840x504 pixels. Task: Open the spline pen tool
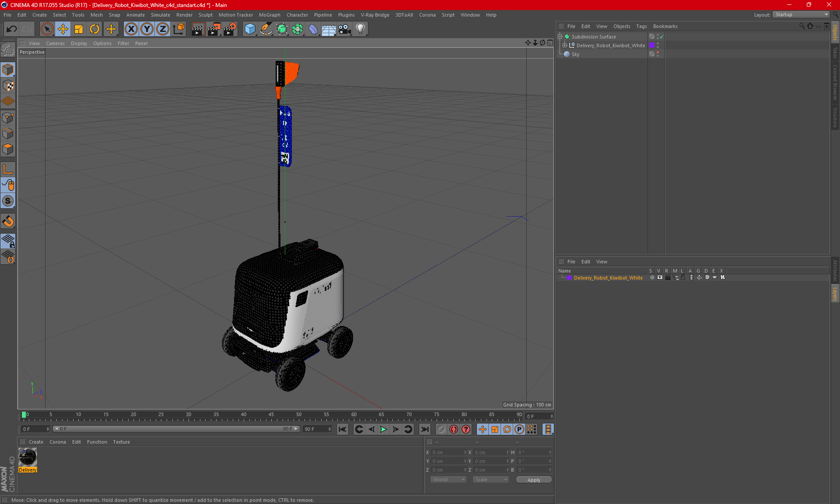tap(266, 29)
